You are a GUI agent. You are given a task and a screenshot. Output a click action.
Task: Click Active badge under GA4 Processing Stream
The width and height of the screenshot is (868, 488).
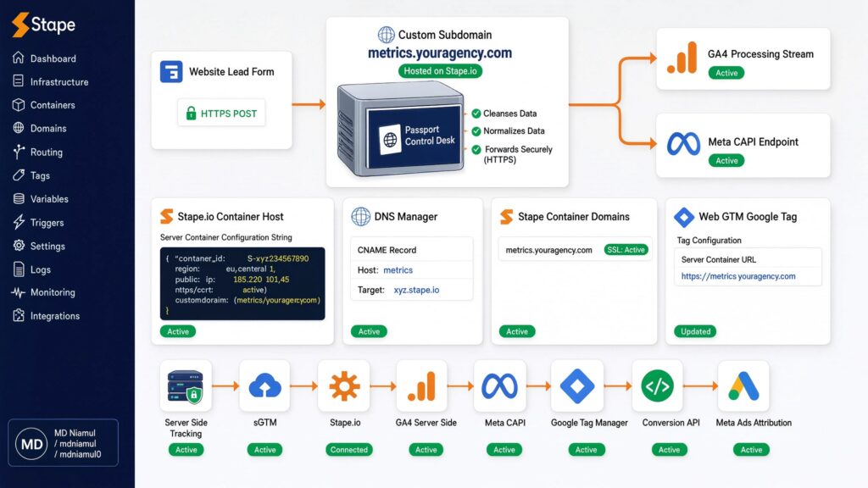[726, 73]
